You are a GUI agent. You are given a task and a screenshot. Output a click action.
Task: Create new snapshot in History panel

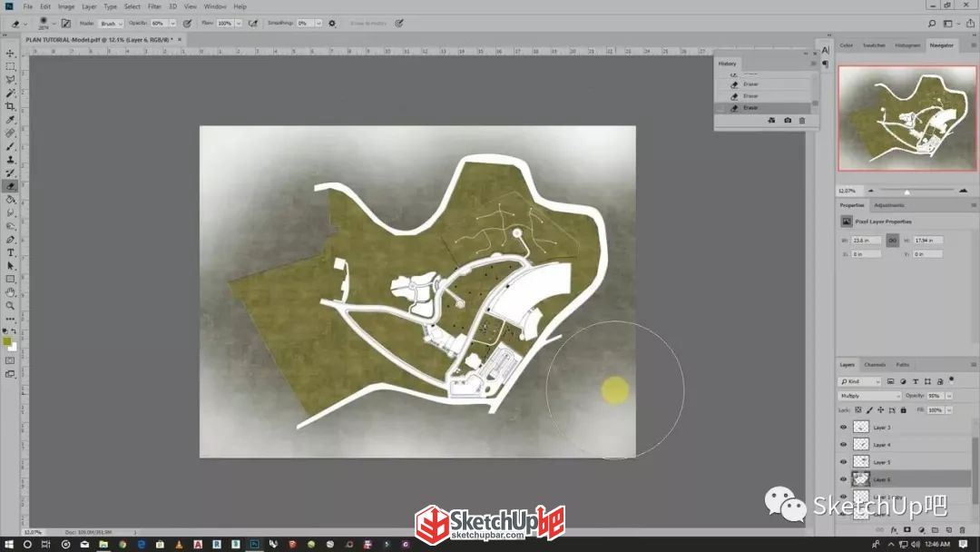coord(788,121)
